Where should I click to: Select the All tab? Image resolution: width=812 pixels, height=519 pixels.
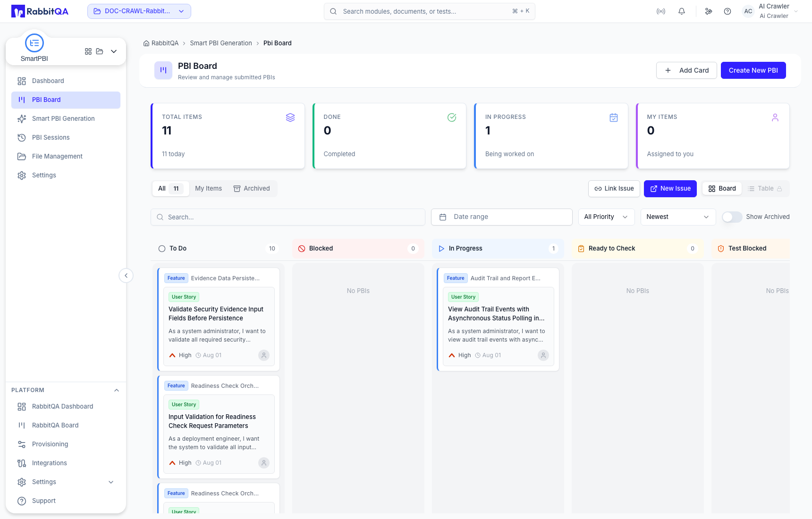170,189
